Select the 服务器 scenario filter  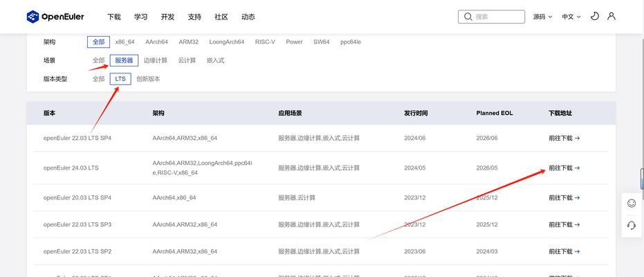coord(124,60)
